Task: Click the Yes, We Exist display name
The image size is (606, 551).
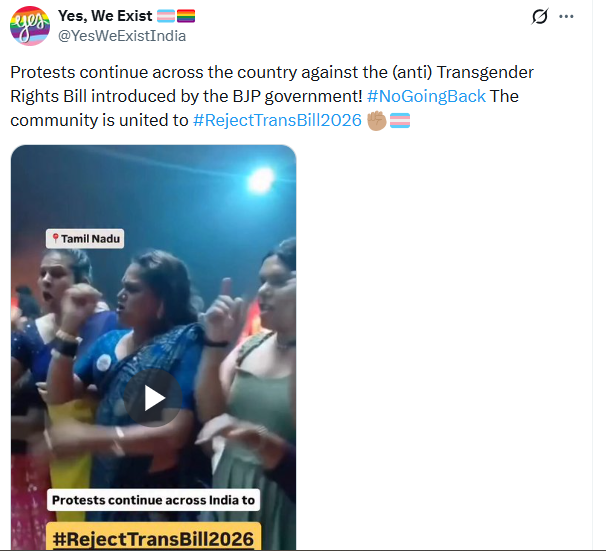Action: click(x=105, y=16)
